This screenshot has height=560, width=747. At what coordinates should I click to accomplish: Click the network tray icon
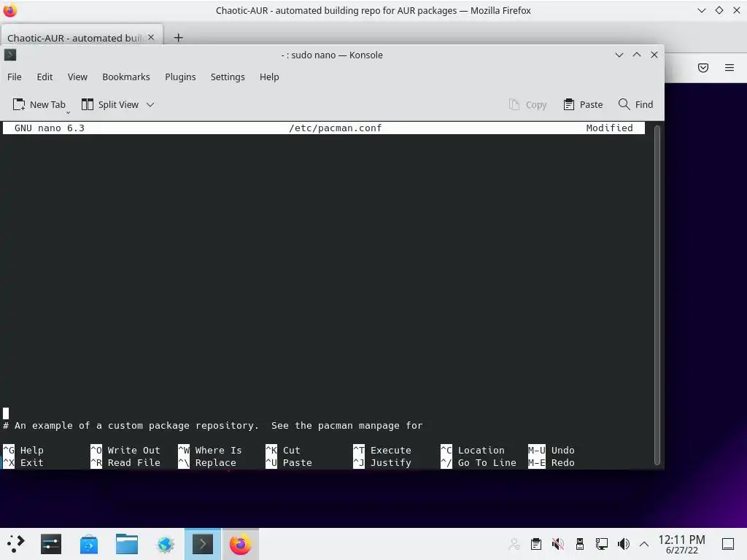point(602,544)
